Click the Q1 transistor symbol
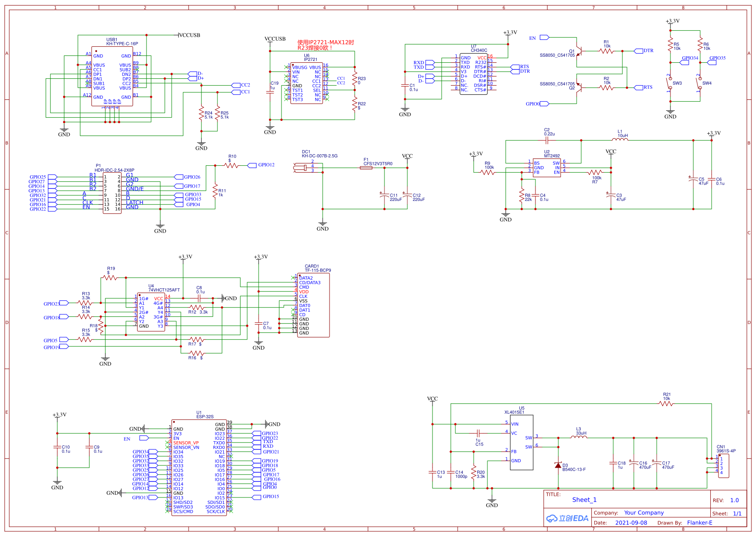Screen dimensions: 756x536 579,51
